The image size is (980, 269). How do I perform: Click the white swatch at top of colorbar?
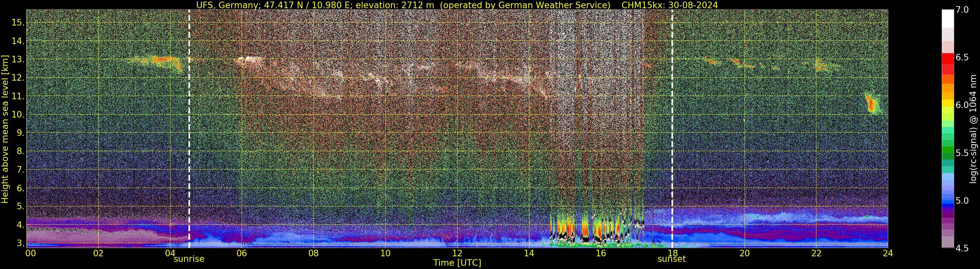point(948,19)
